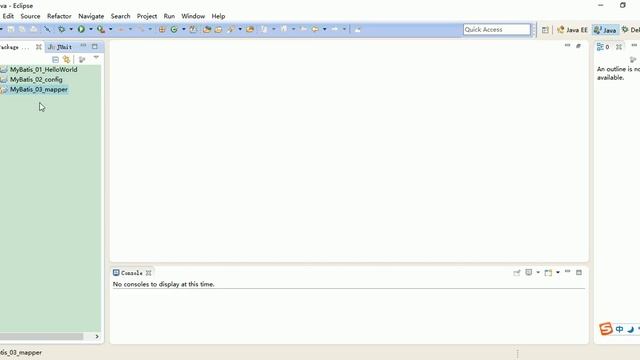Open Package Explorer View Menu triangle

(96, 58)
